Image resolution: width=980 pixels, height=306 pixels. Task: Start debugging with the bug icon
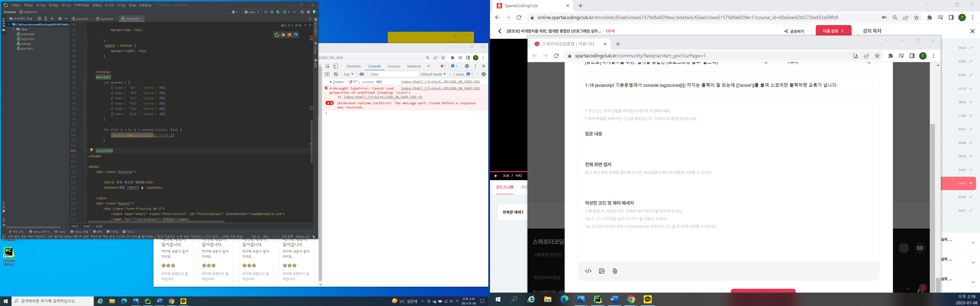[x=272, y=12]
